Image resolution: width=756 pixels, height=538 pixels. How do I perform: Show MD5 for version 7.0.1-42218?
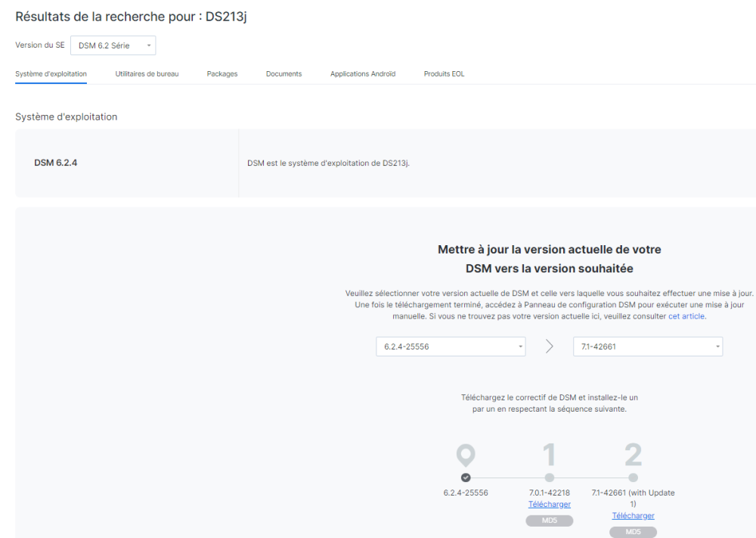549,521
